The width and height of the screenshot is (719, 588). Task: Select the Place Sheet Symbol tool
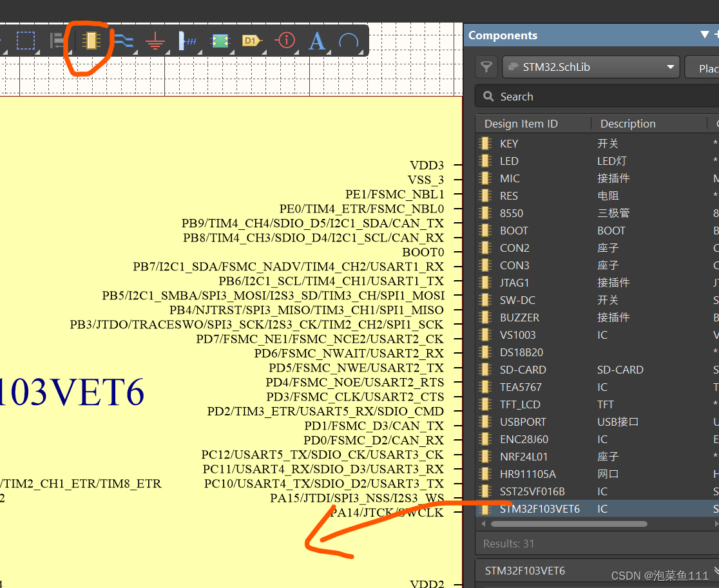[220, 41]
